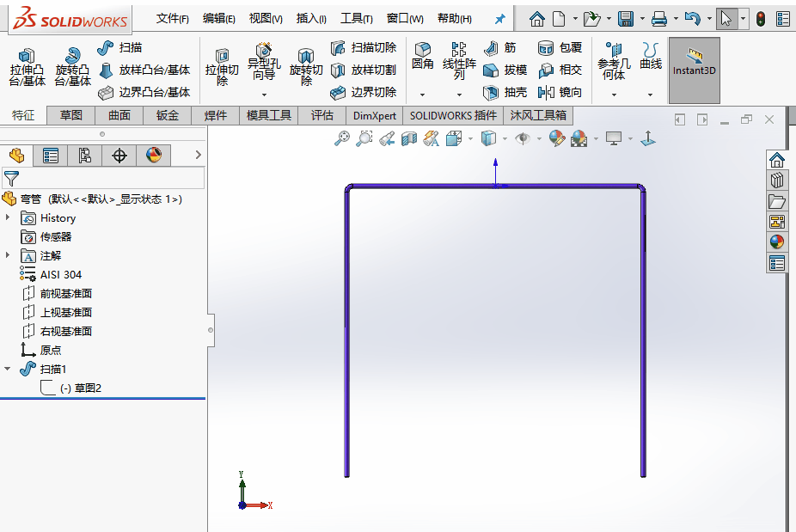Click the Edit Appearance icon
The image size is (796, 532).
point(557,138)
